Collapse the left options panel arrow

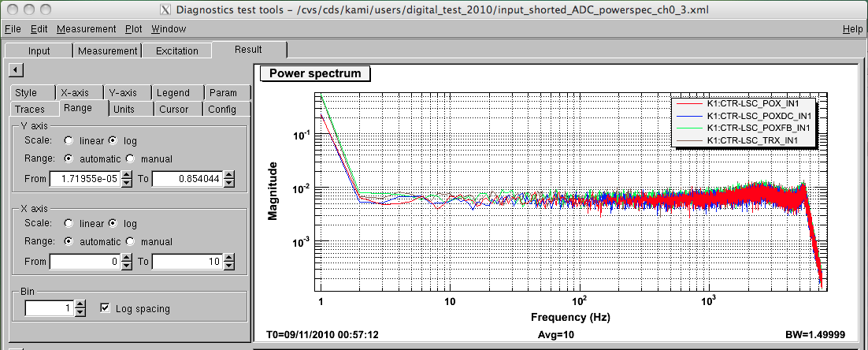click(13, 71)
